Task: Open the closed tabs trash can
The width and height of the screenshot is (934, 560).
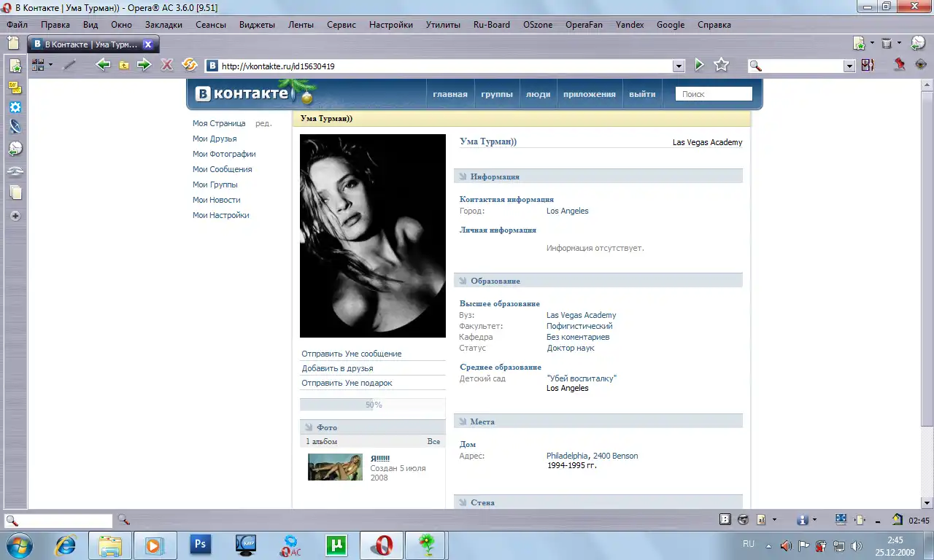Action: (x=886, y=44)
